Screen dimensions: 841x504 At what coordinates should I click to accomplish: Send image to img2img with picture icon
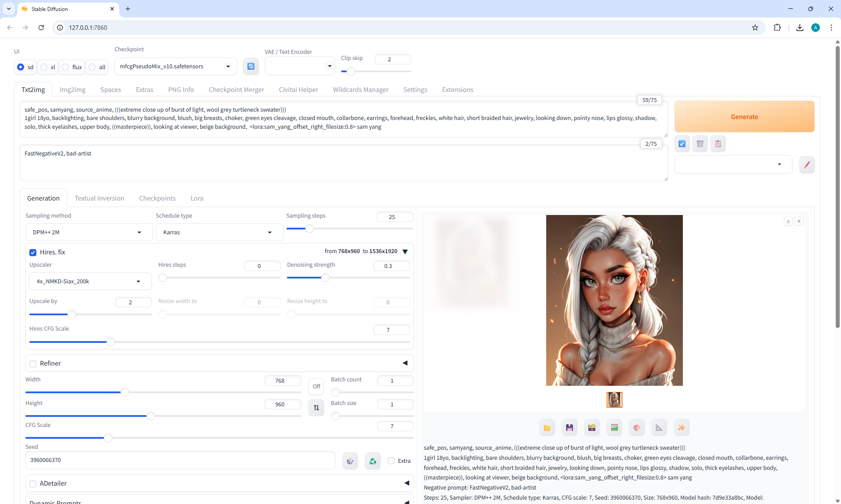(x=614, y=428)
